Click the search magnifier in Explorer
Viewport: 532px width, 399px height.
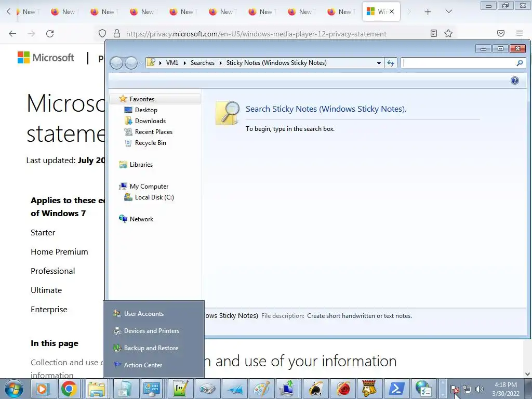(520, 63)
